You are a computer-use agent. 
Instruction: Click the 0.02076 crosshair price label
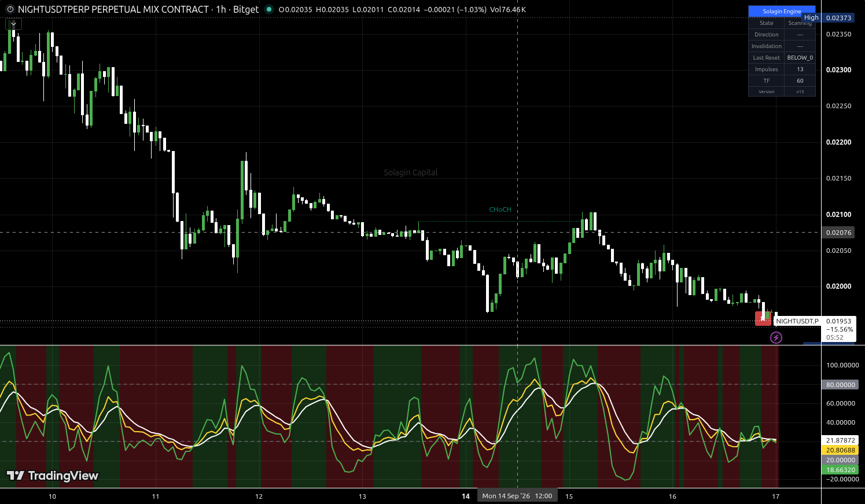[838, 233]
